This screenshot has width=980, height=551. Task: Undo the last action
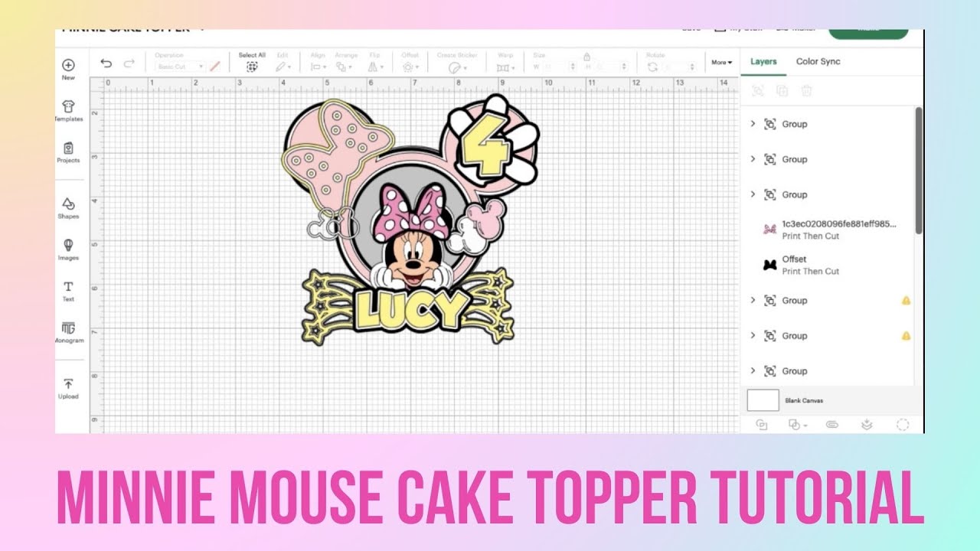coord(106,64)
